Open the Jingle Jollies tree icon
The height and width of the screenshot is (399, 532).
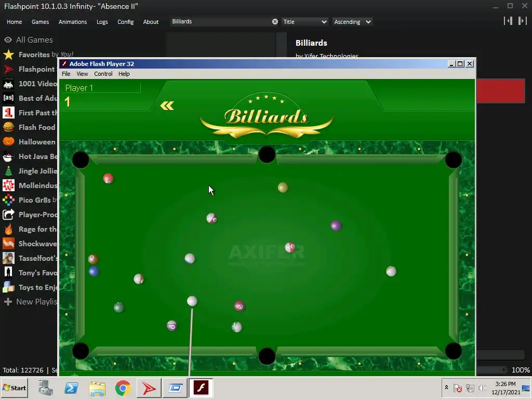click(x=8, y=171)
